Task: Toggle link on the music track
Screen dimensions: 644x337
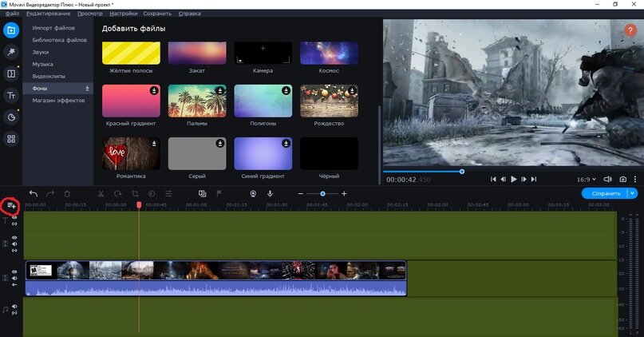Action: 14,313
